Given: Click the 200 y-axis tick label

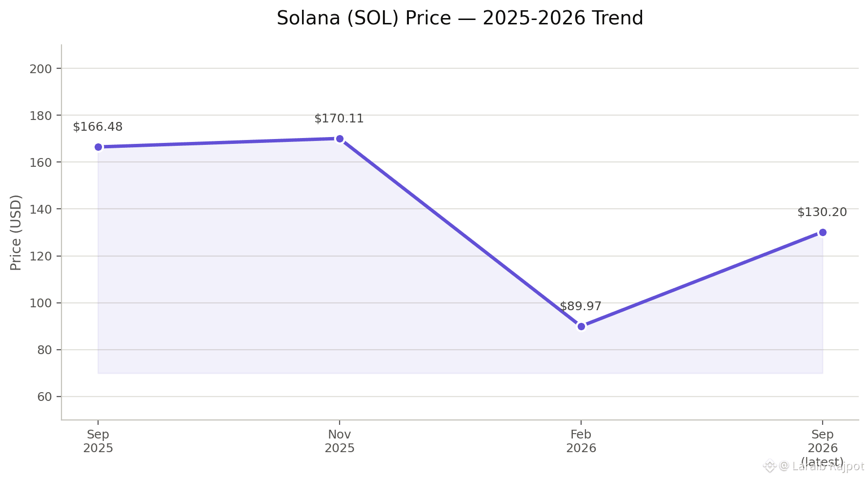Looking at the screenshot, I should 40,69.
